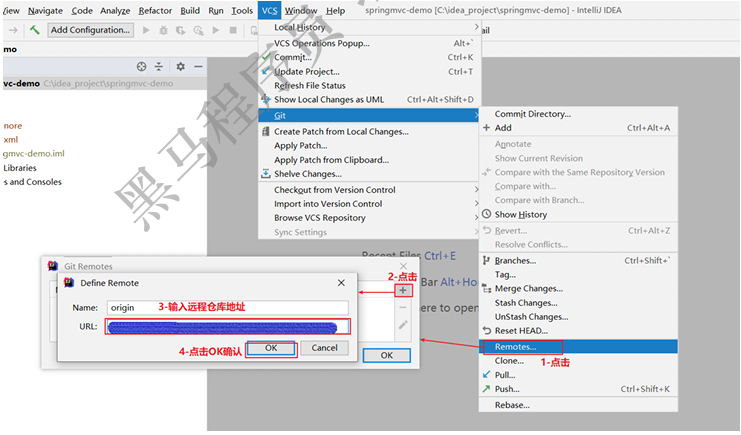Choose Apply Patch from Clipboard
The width and height of the screenshot is (741, 435).
[x=369, y=160]
